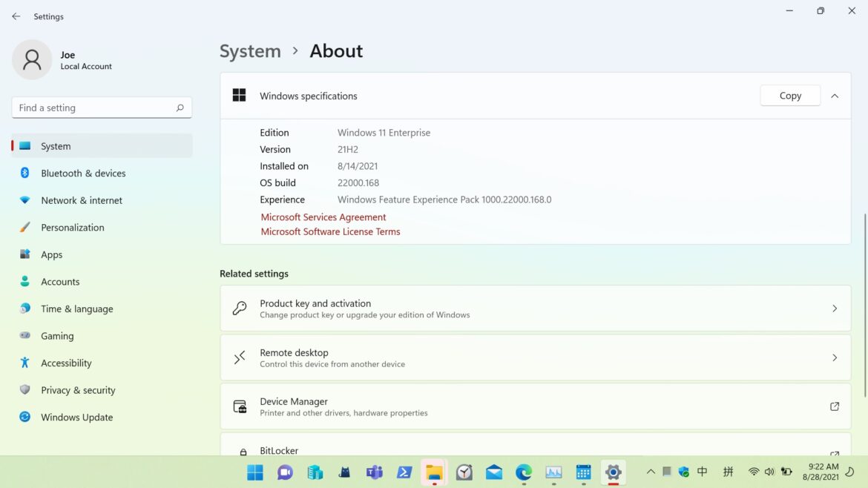
Task: Open Windows Update in sidebar
Action: tap(76, 418)
